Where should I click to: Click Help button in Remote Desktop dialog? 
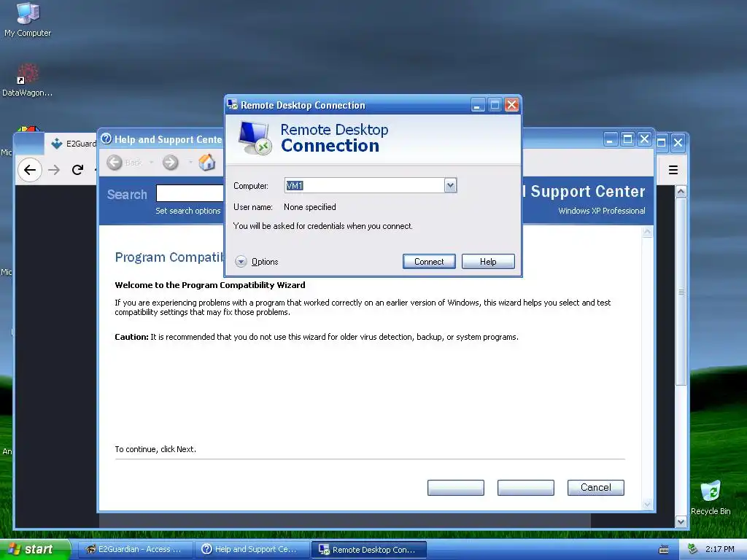click(488, 262)
